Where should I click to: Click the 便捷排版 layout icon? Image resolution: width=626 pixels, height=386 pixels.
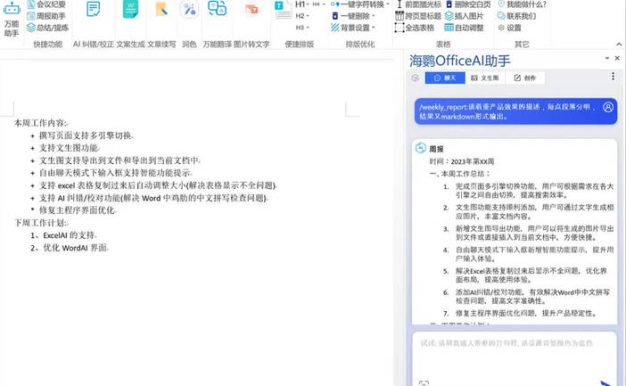click(283, 10)
